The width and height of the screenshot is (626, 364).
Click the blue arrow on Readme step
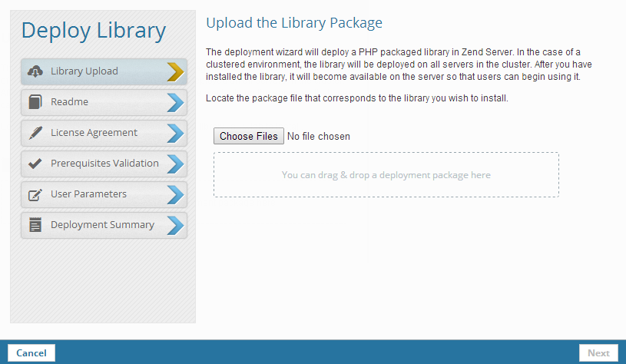175,102
